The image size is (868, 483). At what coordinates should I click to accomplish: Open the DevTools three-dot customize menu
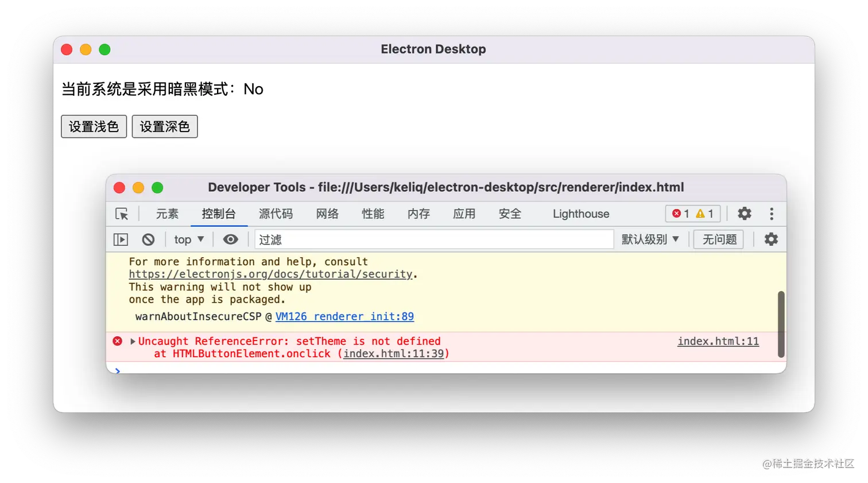click(772, 214)
